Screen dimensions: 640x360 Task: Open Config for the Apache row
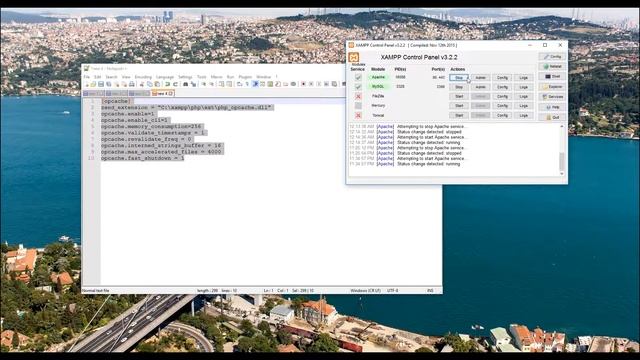pos(502,78)
